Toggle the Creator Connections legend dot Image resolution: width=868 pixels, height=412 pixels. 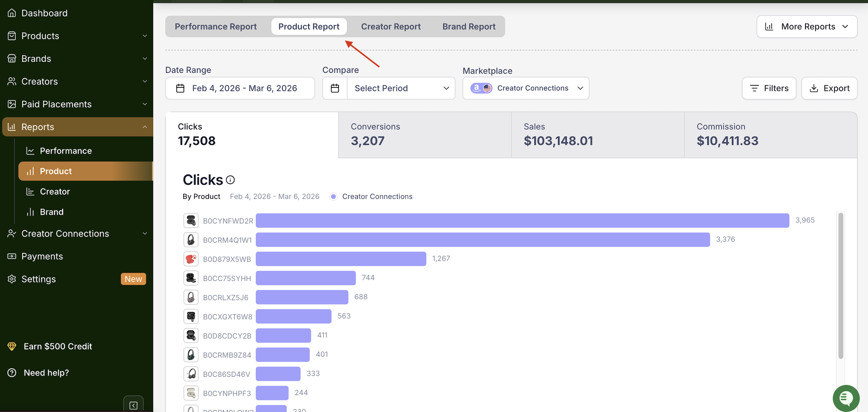(x=333, y=197)
